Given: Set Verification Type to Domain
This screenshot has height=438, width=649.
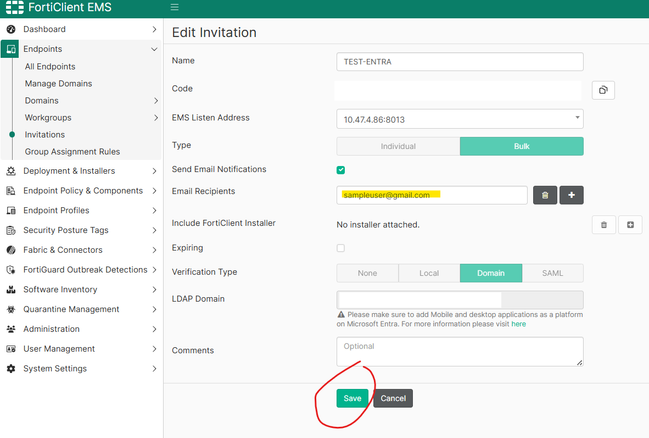Looking at the screenshot, I should tap(491, 273).
